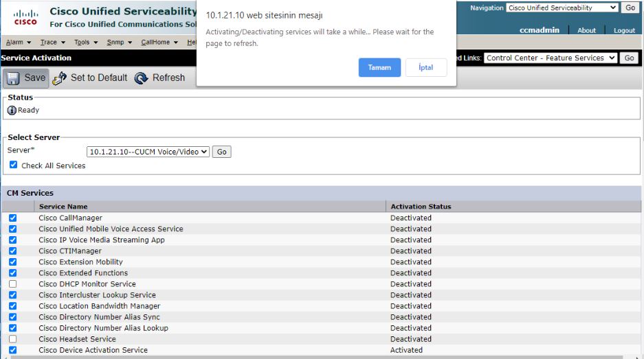644x359 pixels.
Task: Uncheck Cisco Directory Number Alias Sync
Action: point(13,317)
